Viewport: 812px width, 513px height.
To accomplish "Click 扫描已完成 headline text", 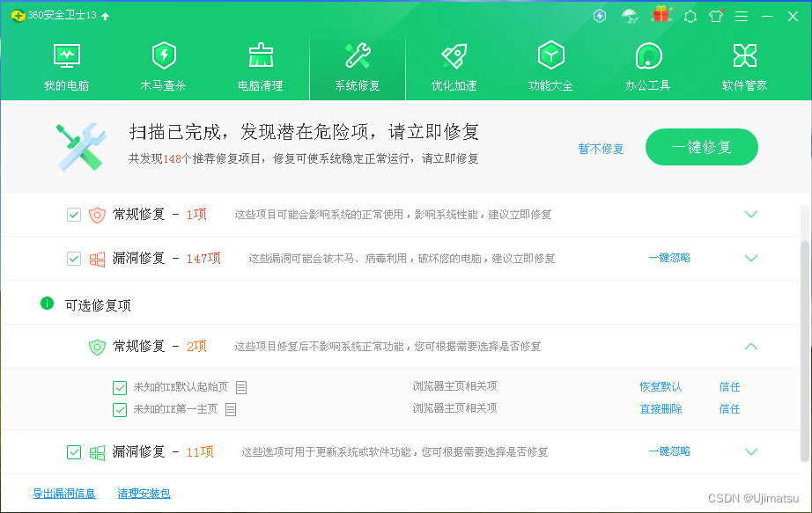I will [304, 132].
